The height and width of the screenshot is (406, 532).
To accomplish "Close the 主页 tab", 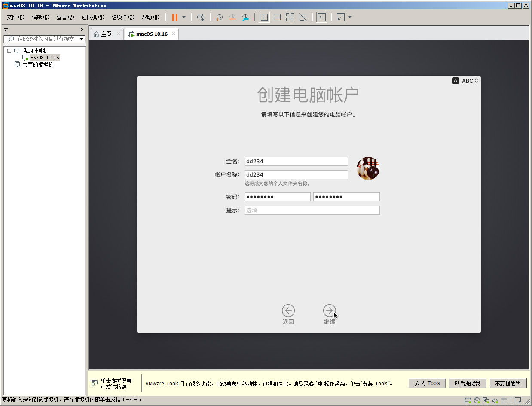I will 119,34.
